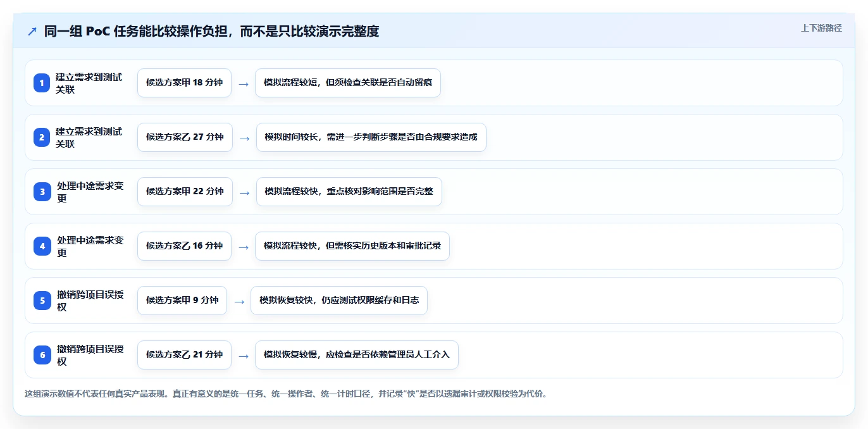Click the 候选方案乙 21 分钟 pill
Image resolution: width=868 pixels, height=429 pixels.
pos(184,355)
